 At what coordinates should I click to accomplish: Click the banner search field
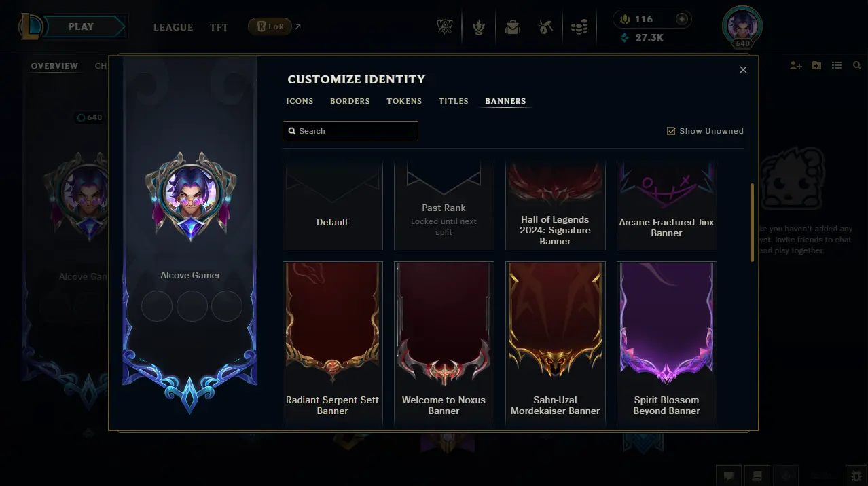pyautogui.click(x=350, y=131)
